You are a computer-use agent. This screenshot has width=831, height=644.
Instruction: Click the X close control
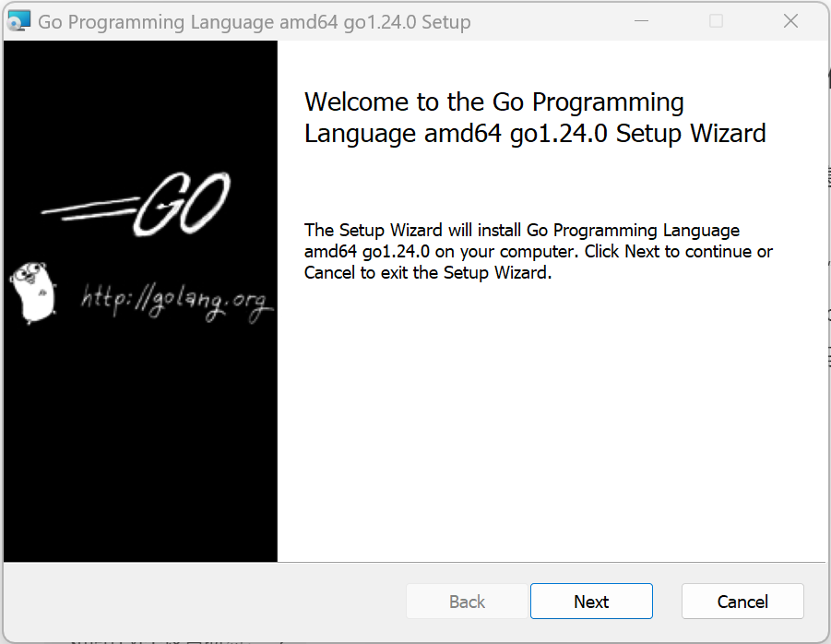790,20
